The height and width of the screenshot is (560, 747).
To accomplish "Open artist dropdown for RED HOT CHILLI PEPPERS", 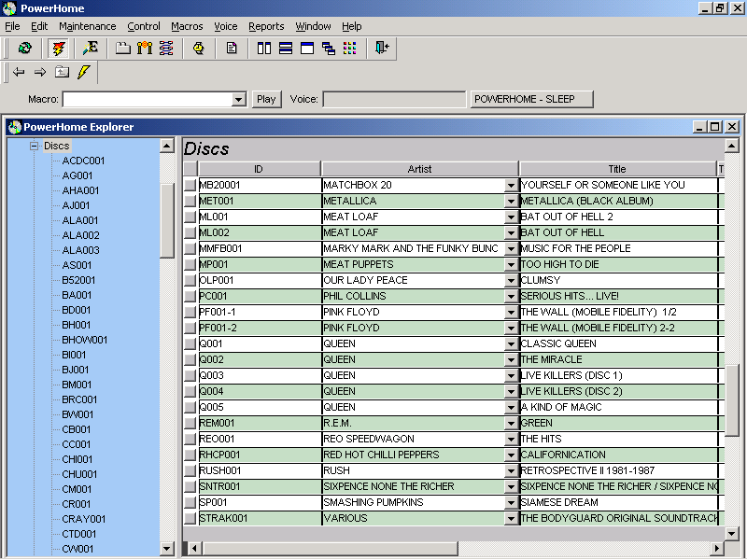I will (x=511, y=455).
